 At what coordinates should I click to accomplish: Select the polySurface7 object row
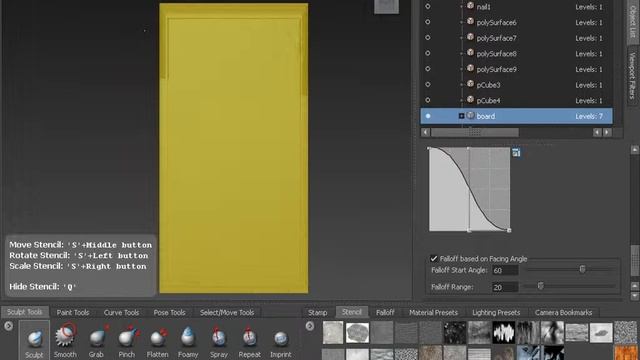click(x=516, y=38)
